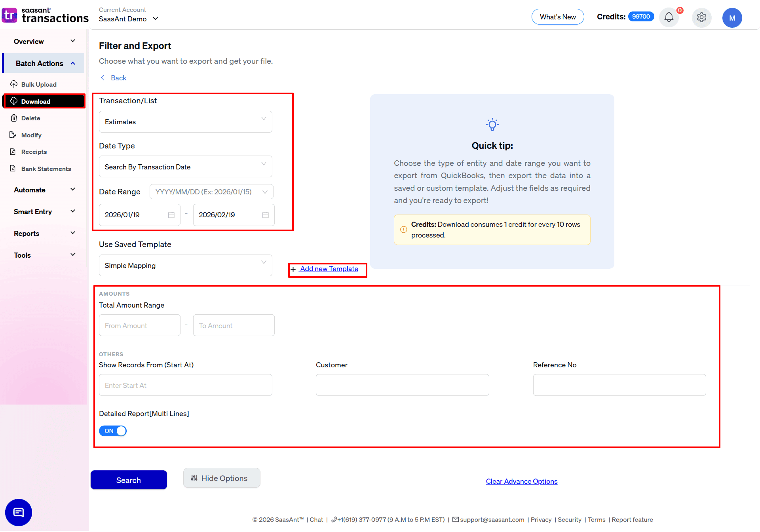Click the calendar icon in start date field
This screenshot has height=532, width=760.
pyautogui.click(x=171, y=215)
